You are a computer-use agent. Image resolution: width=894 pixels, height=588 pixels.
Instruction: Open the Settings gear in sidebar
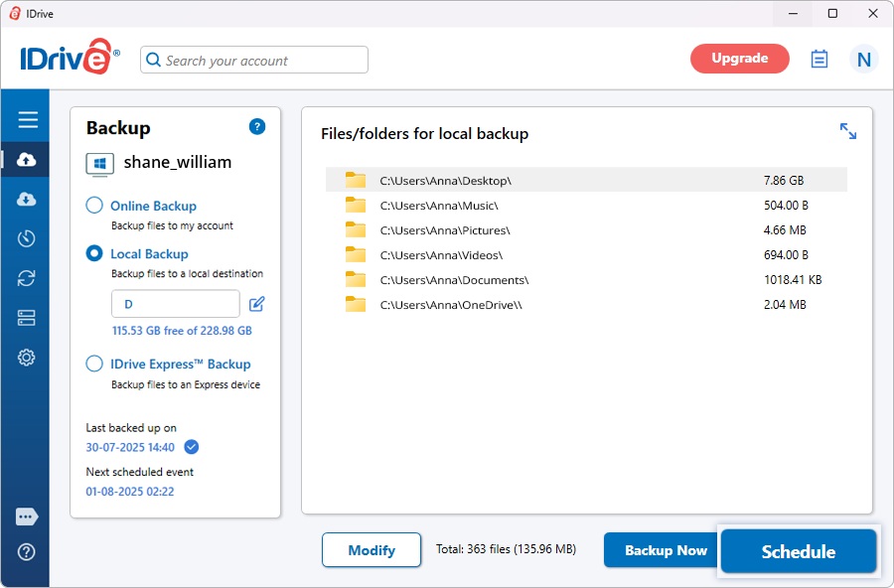point(26,358)
